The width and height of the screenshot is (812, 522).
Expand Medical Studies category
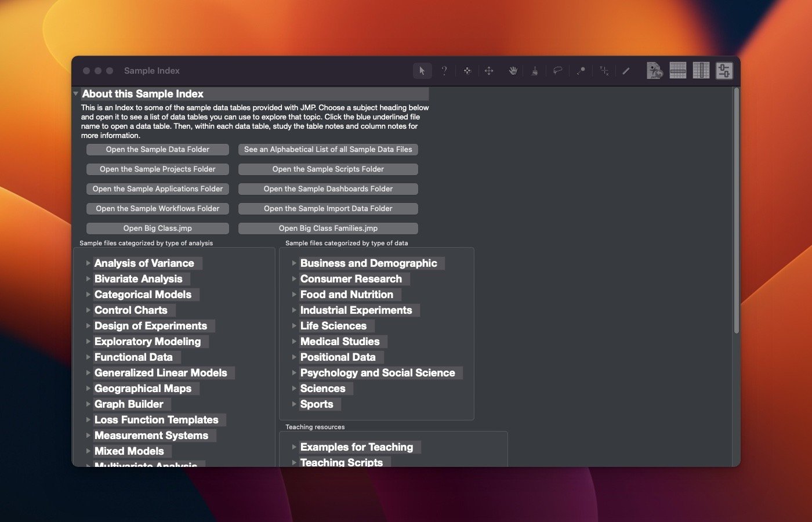(x=294, y=342)
